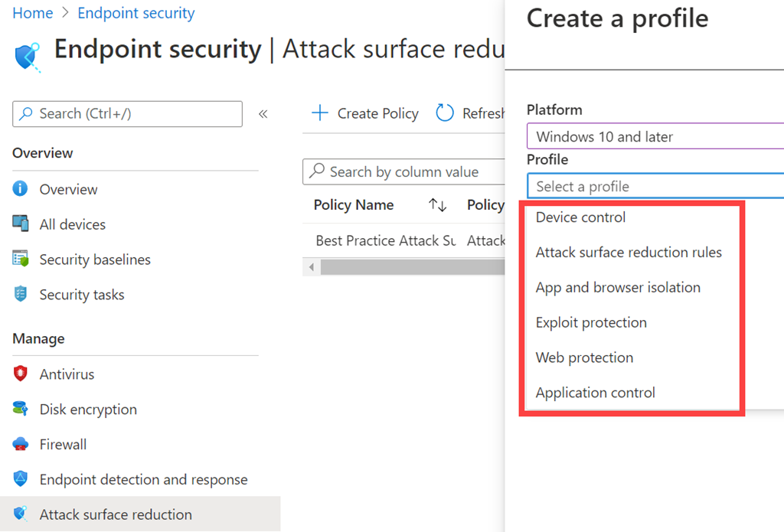Click the Firewall cloud icon

(x=21, y=444)
